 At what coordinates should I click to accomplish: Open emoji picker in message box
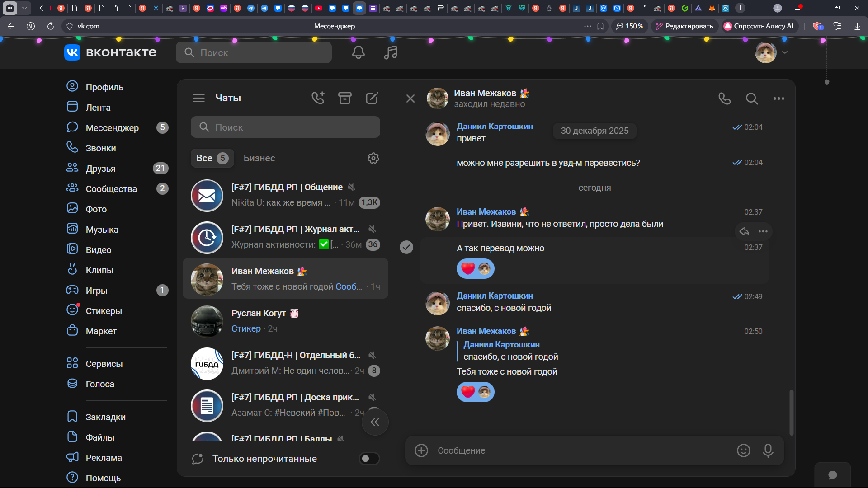(743, 450)
